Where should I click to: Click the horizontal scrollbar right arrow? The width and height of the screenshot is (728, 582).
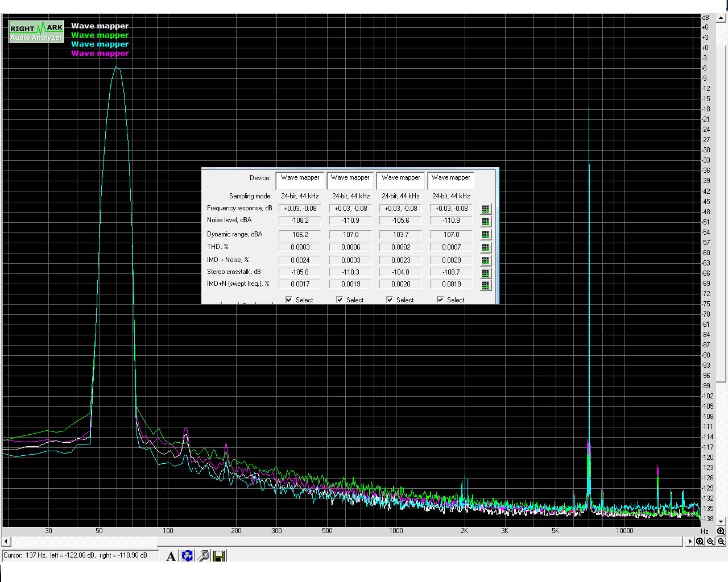click(x=690, y=542)
